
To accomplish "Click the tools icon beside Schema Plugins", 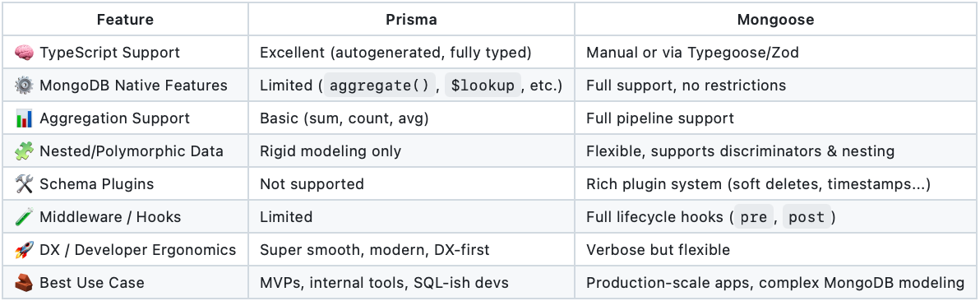I will click(24, 184).
